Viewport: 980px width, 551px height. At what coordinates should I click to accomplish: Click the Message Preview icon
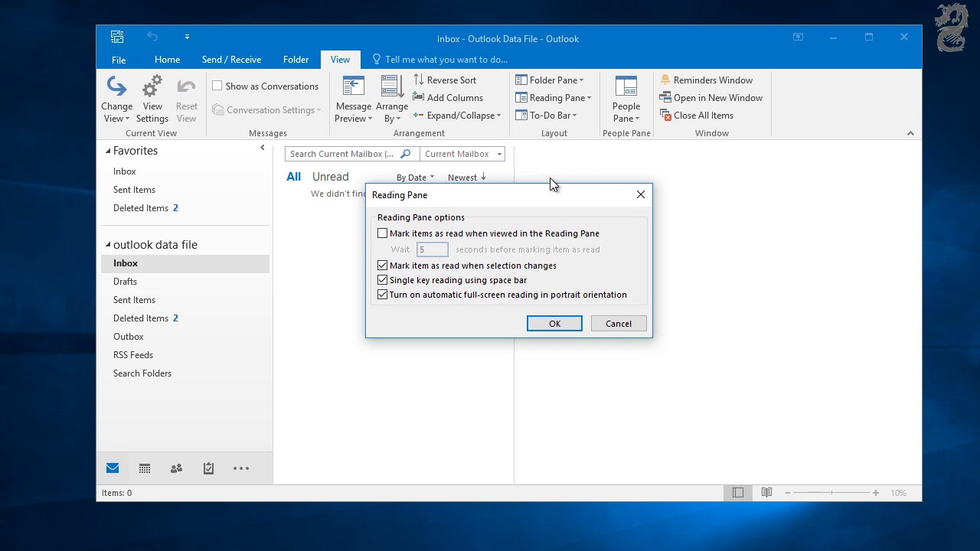[353, 86]
